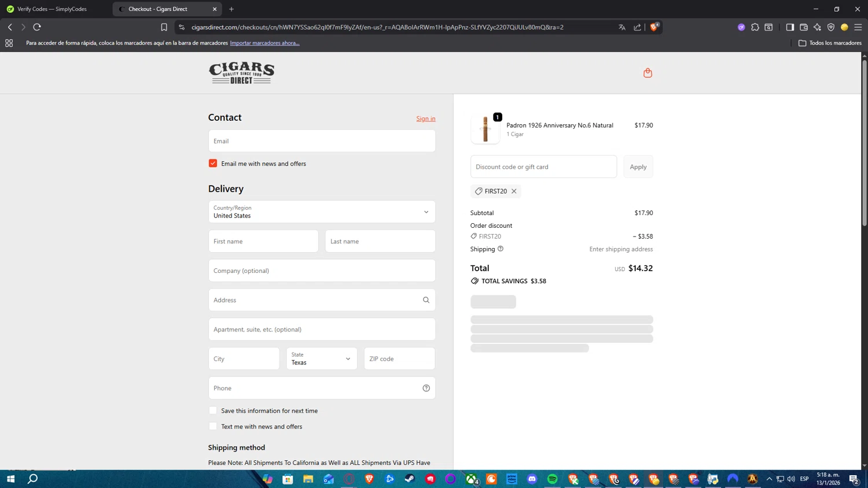This screenshot has height=488, width=868.
Task: Click the address search magnifier icon
Action: tap(426, 300)
